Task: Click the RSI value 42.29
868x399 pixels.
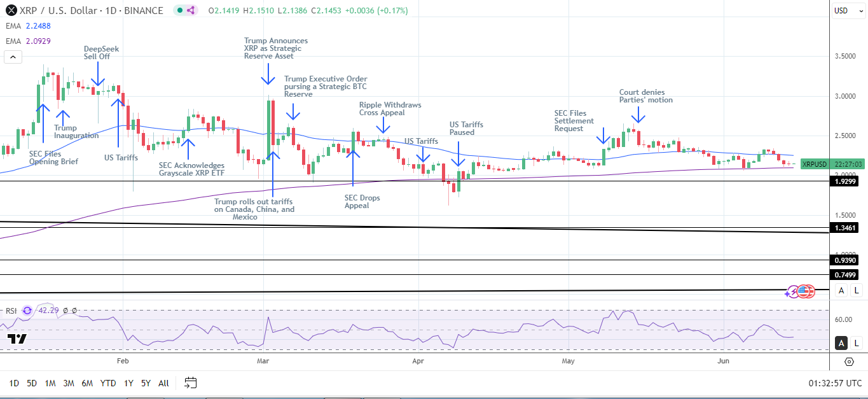Action: [x=49, y=311]
